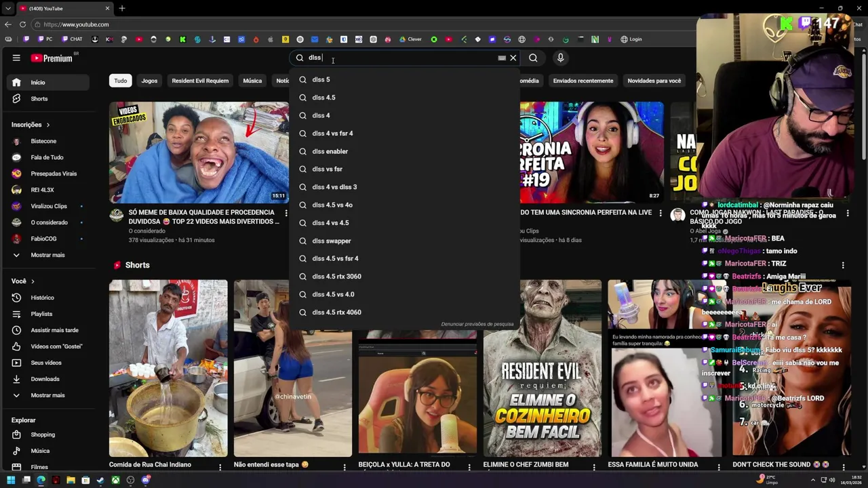Click the YouTube Premium logo
868x488 pixels.
52,58
